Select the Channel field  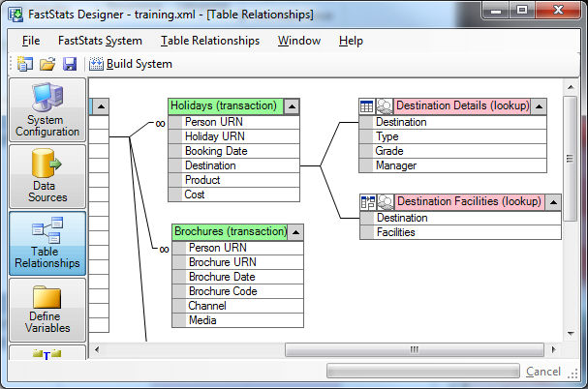click(237, 306)
